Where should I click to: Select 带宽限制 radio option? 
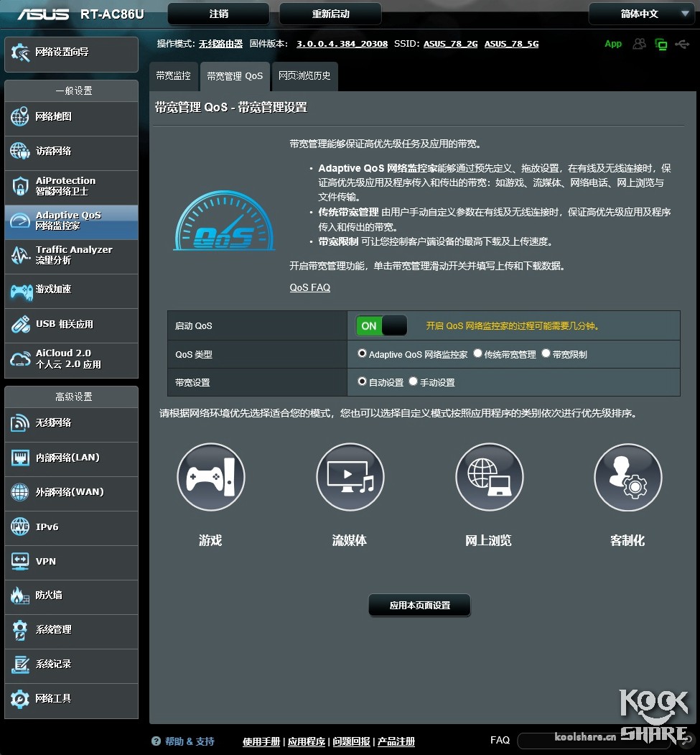[546, 353]
